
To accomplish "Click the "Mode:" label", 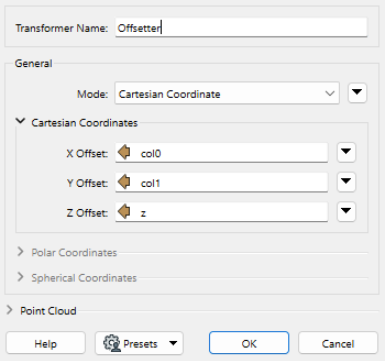I will click(93, 94).
